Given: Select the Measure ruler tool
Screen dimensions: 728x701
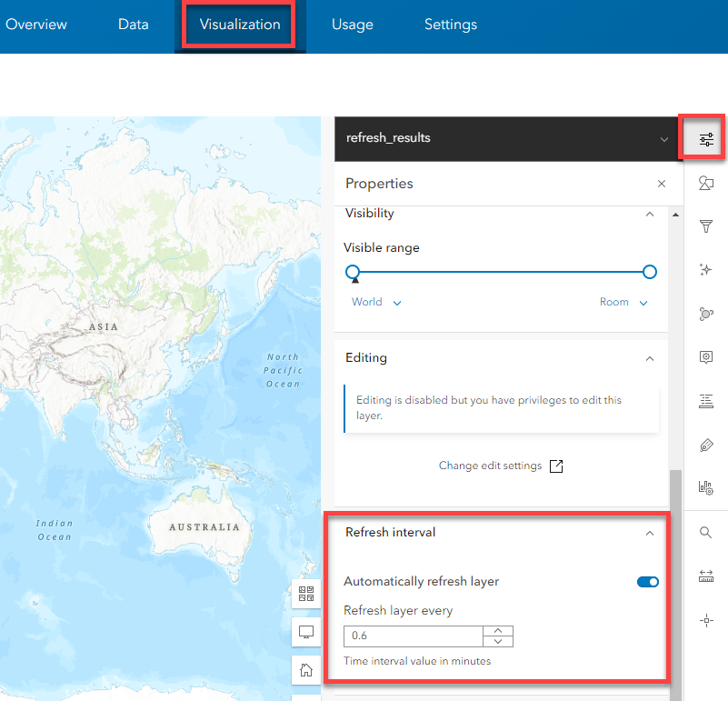Looking at the screenshot, I should 706,576.
